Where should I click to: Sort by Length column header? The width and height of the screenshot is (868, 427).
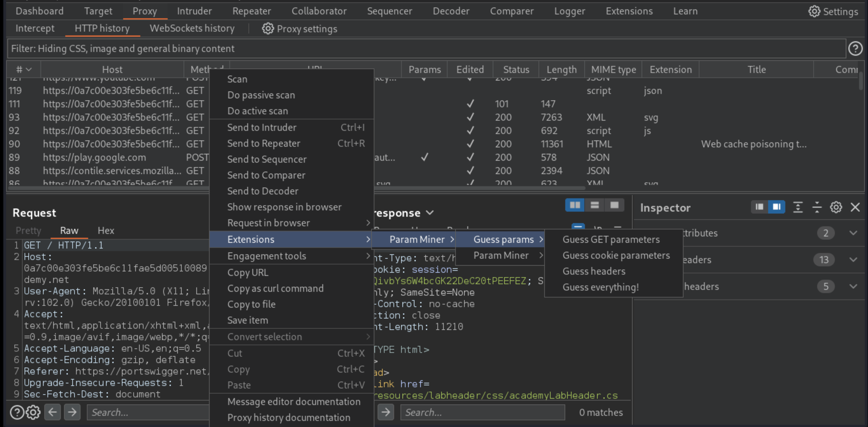click(561, 69)
